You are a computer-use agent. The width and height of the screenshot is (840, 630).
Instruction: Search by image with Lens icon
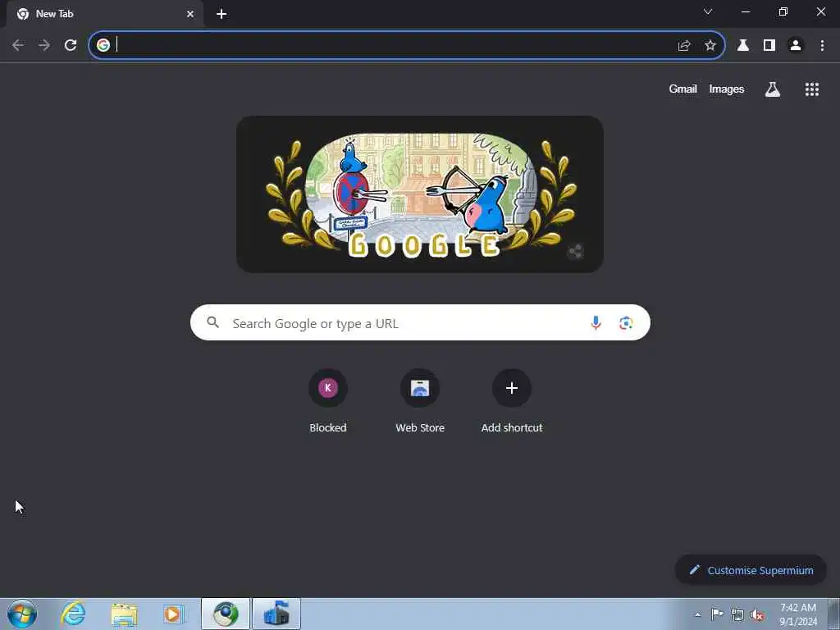tap(626, 322)
